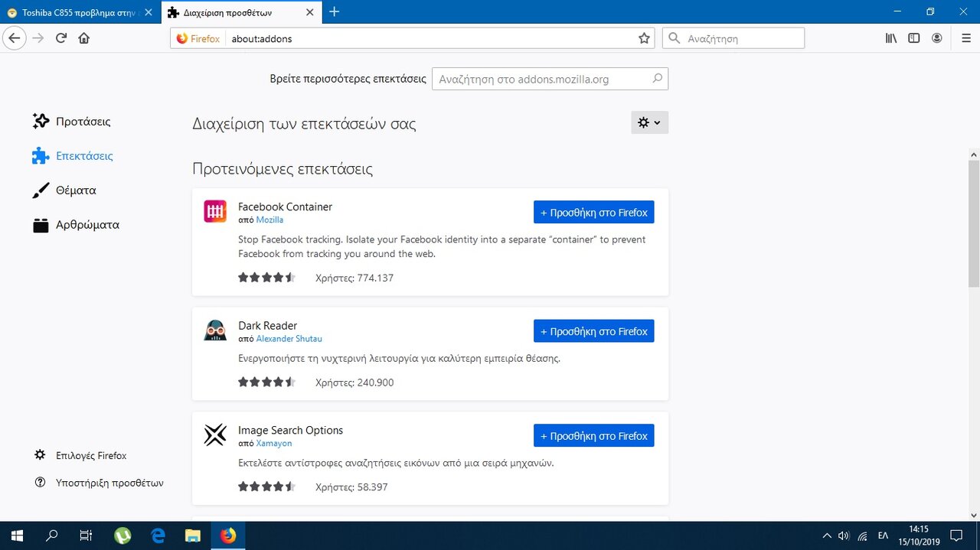This screenshot has width=980, height=550.
Task: Click the Image Search Options star rating
Action: click(x=266, y=487)
